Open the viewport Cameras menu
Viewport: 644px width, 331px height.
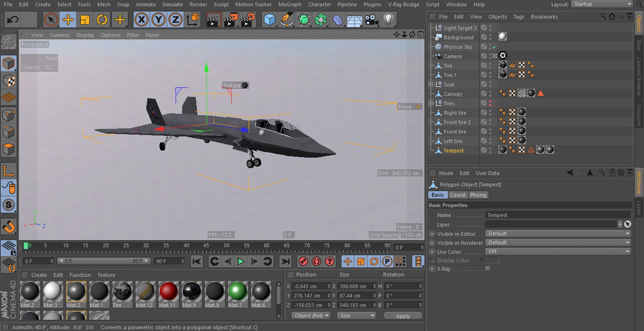click(60, 35)
